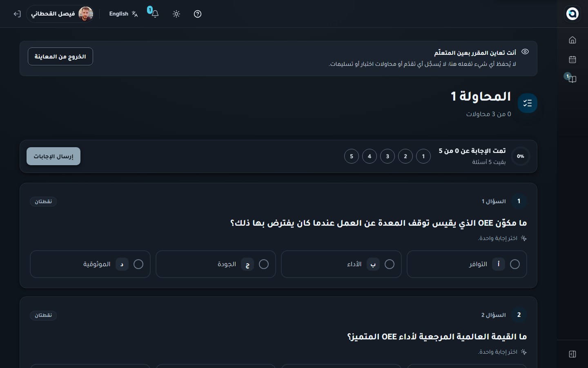Collapse the sidebar with the panel icon
The height and width of the screenshot is (368, 588).
[x=572, y=354]
